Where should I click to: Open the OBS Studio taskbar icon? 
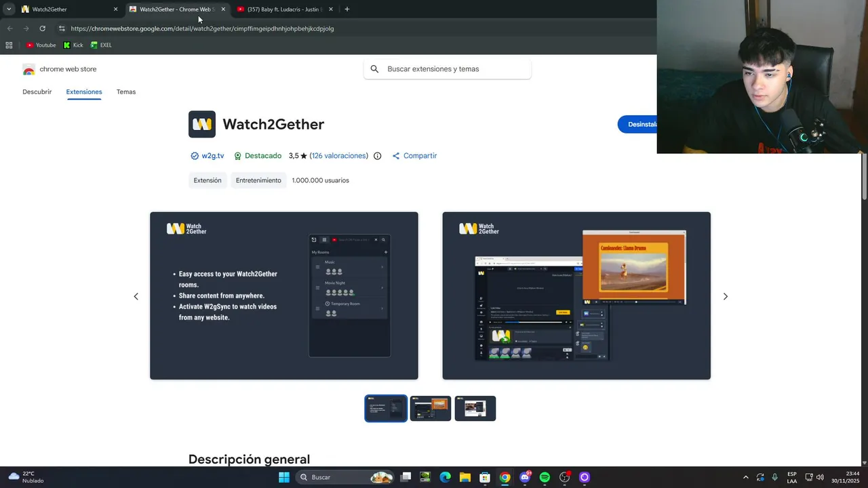[565, 477]
